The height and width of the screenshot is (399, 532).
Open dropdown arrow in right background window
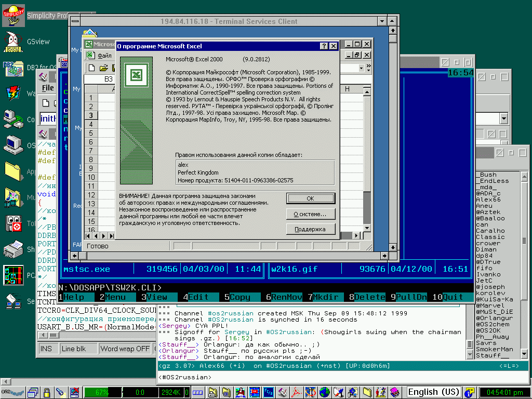(504, 119)
